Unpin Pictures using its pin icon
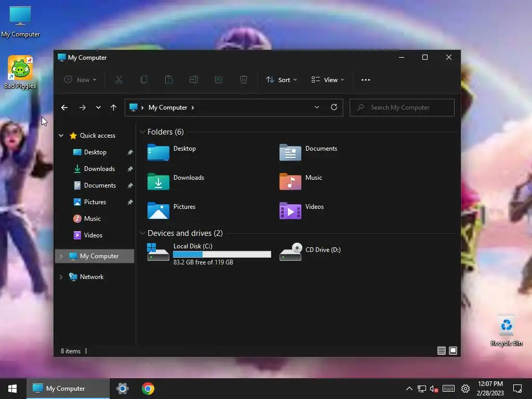The width and height of the screenshot is (532, 399). pyautogui.click(x=130, y=202)
